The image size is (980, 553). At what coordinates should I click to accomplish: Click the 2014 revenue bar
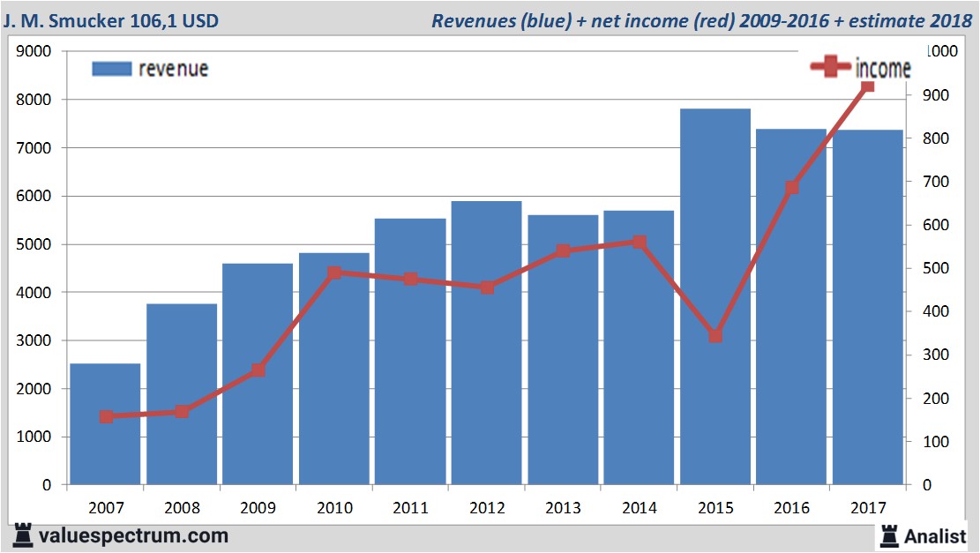pos(639,347)
